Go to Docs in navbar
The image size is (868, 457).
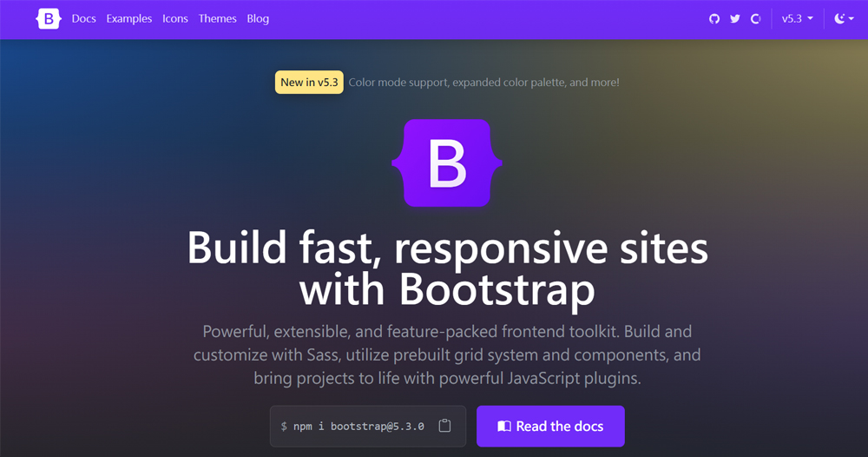pyautogui.click(x=83, y=19)
